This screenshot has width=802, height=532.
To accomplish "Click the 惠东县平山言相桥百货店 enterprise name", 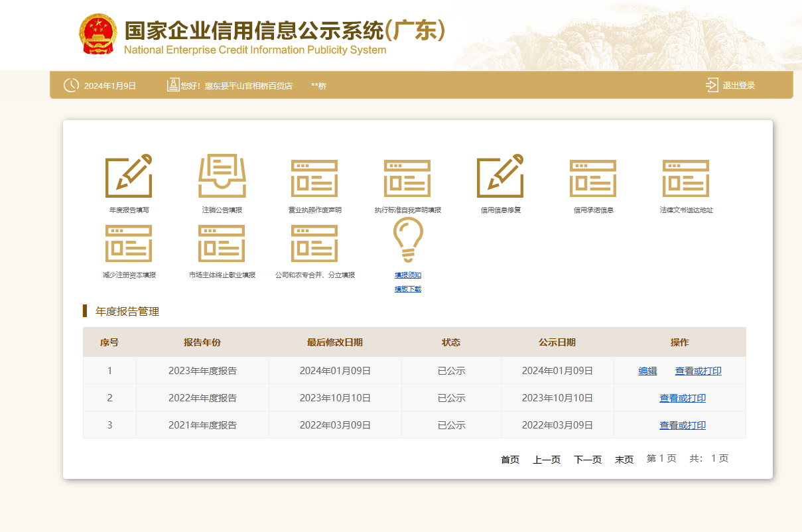I will point(248,86).
